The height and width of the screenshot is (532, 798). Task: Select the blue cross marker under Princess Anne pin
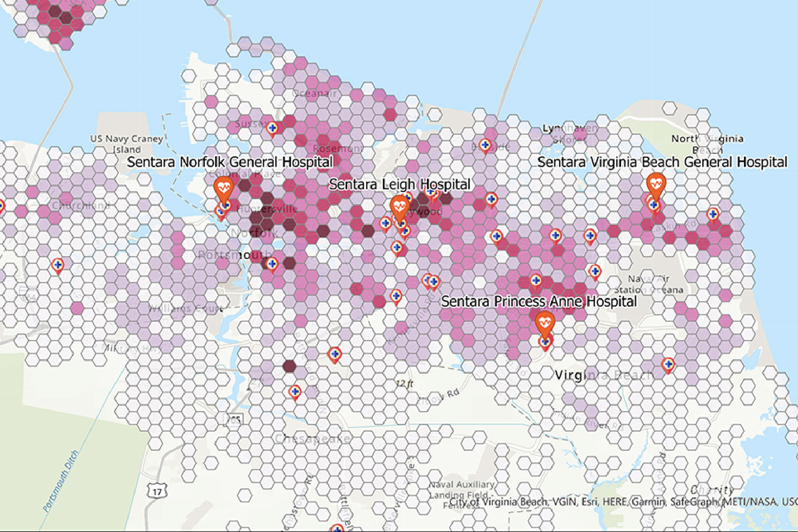point(545,343)
